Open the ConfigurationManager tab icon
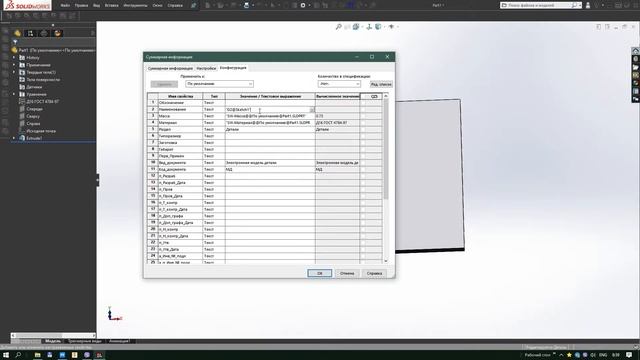This screenshot has width=640, height=360. click(44, 33)
